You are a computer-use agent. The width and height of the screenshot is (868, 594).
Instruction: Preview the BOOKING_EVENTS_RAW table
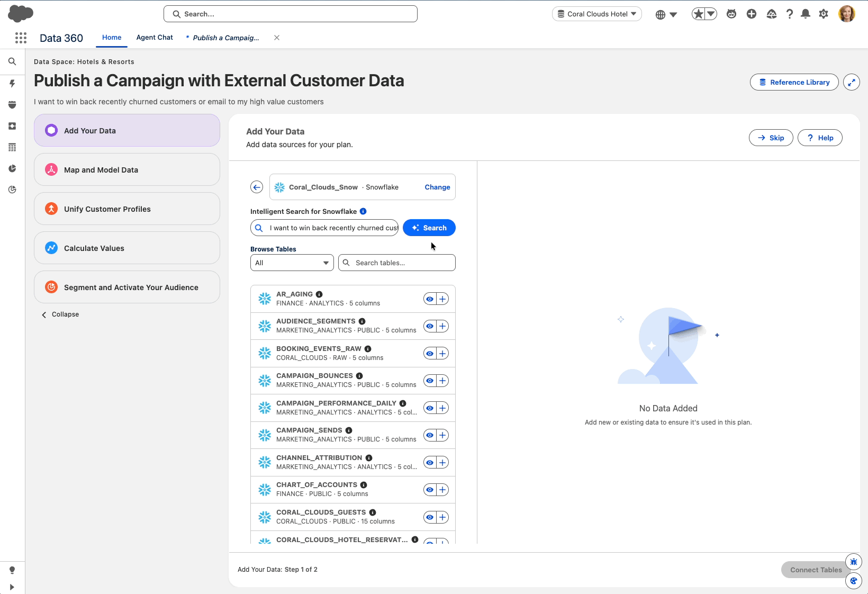point(430,353)
